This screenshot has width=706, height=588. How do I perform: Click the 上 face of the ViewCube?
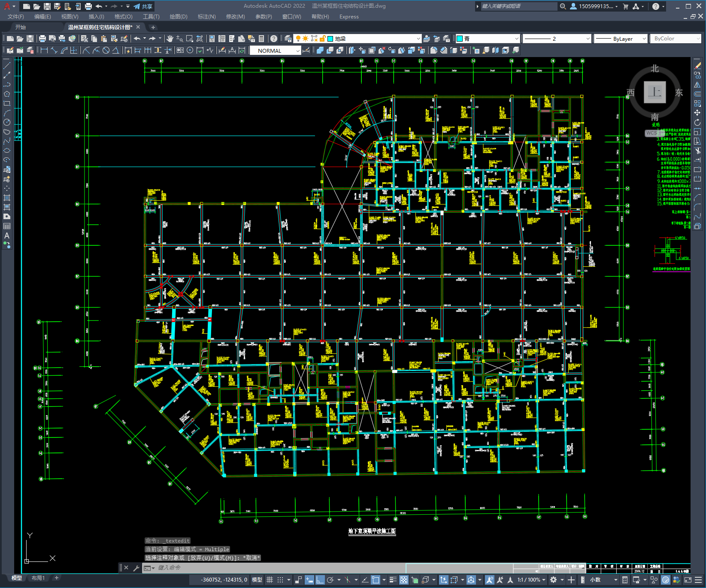tap(654, 92)
